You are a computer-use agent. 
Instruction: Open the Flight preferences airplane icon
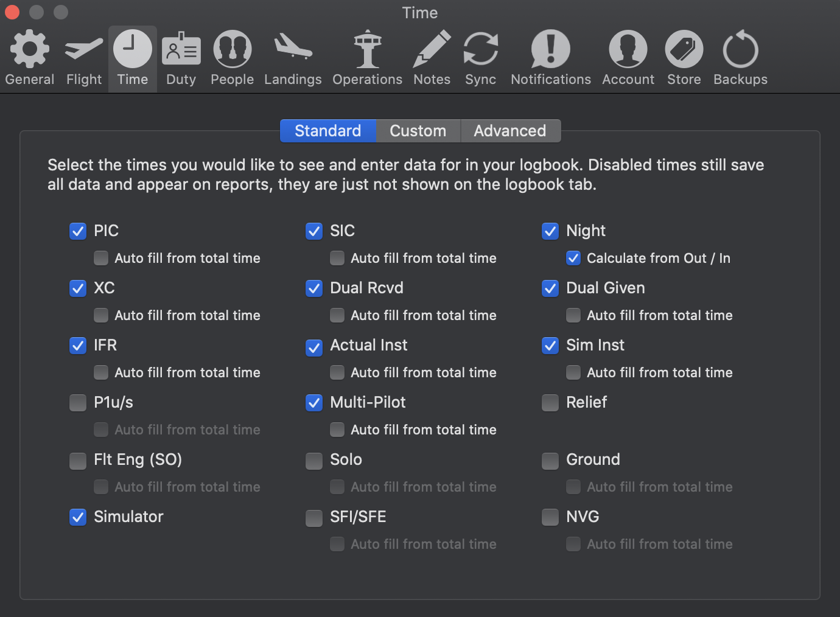tap(84, 49)
